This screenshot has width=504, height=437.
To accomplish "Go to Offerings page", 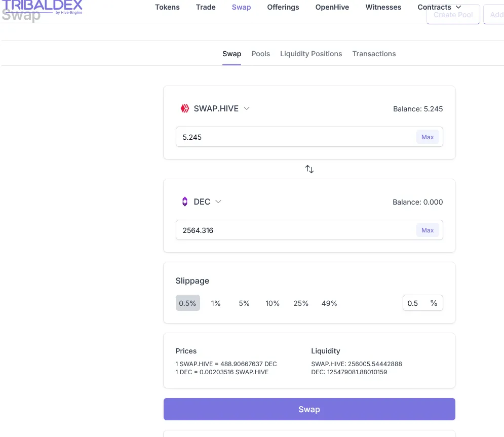I will [283, 7].
